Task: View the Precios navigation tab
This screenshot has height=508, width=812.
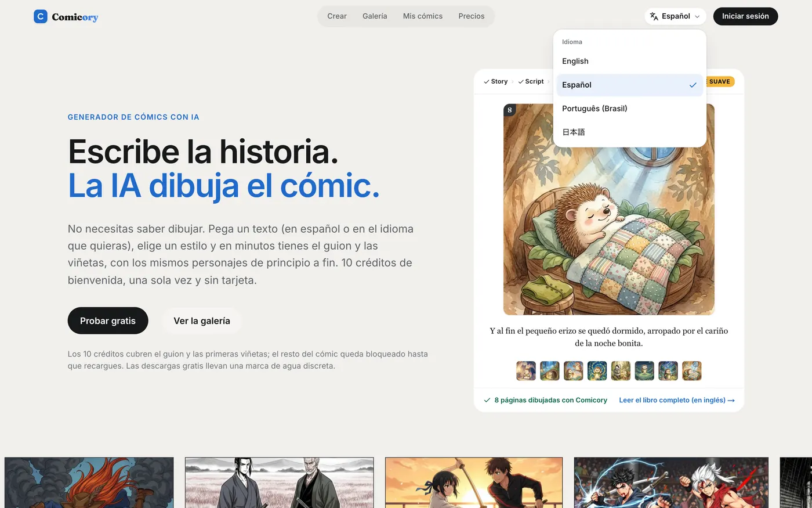Action: (x=472, y=16)
